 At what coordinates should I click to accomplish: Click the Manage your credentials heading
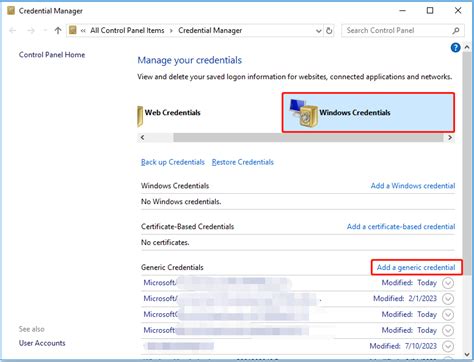point(190,60)
